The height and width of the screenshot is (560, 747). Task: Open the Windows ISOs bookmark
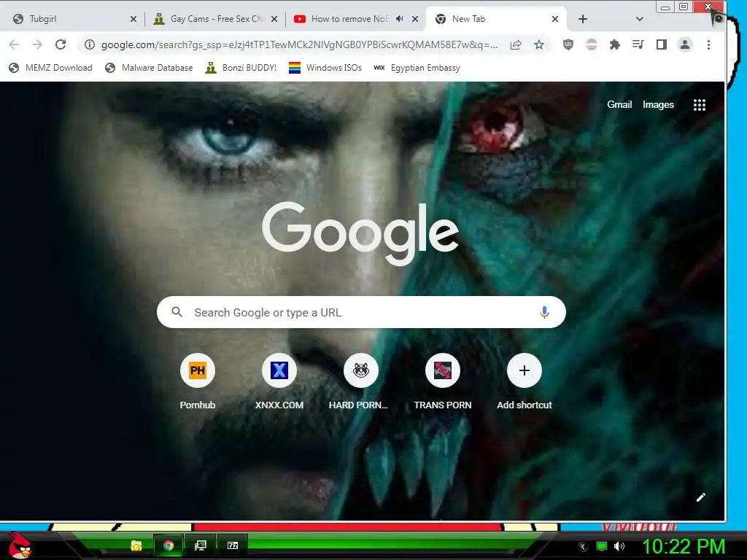tap(325, 68)
